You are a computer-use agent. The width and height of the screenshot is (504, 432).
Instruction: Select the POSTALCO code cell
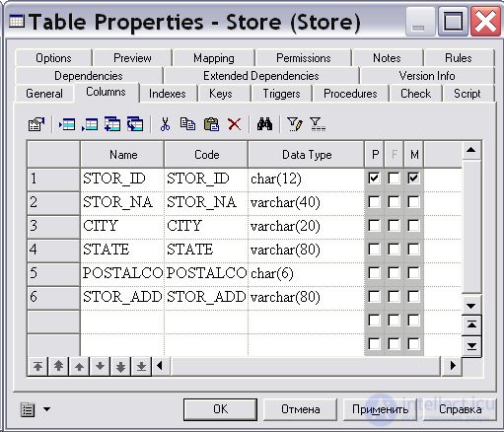point(206,273)
